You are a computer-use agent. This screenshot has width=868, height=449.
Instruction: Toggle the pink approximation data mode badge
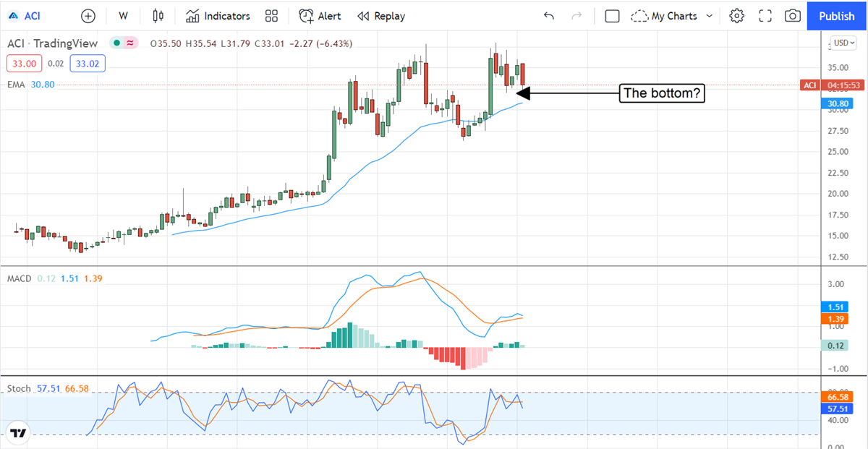[x=130, y=43]
